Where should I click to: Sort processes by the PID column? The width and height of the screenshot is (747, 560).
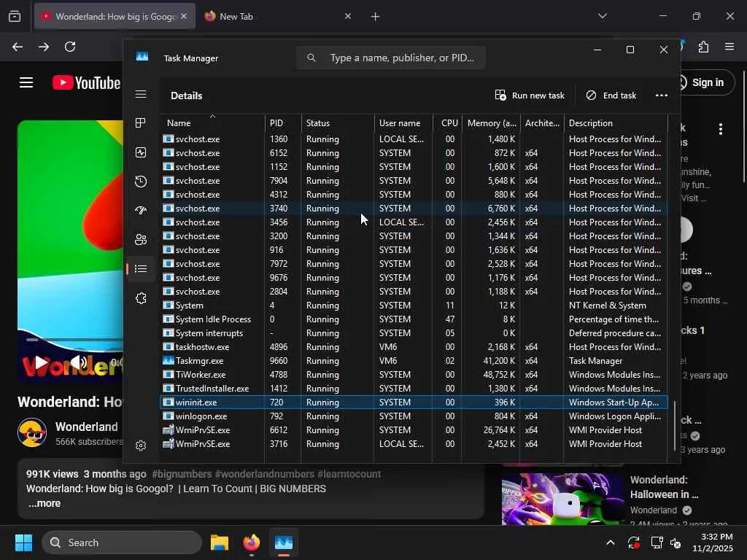point(276,123)
